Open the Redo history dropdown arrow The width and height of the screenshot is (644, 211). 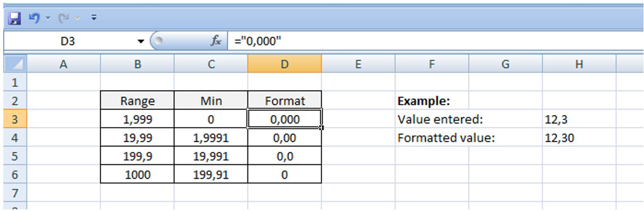point(77,19)
